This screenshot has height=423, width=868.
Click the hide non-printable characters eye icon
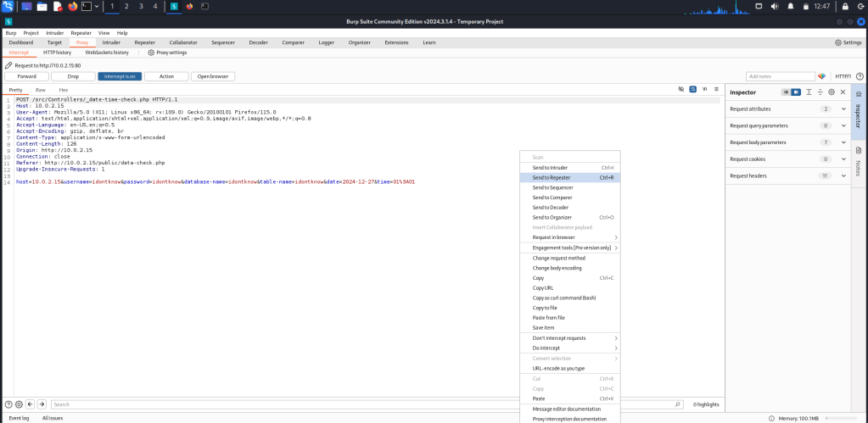pyautogui.click(x=681, y=89)
